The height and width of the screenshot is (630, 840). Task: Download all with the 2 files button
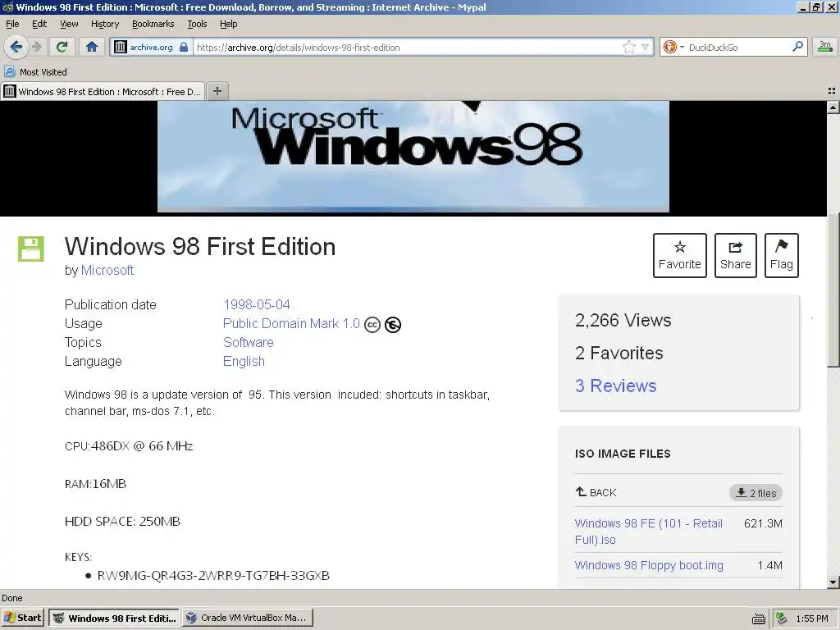[756, 493]
